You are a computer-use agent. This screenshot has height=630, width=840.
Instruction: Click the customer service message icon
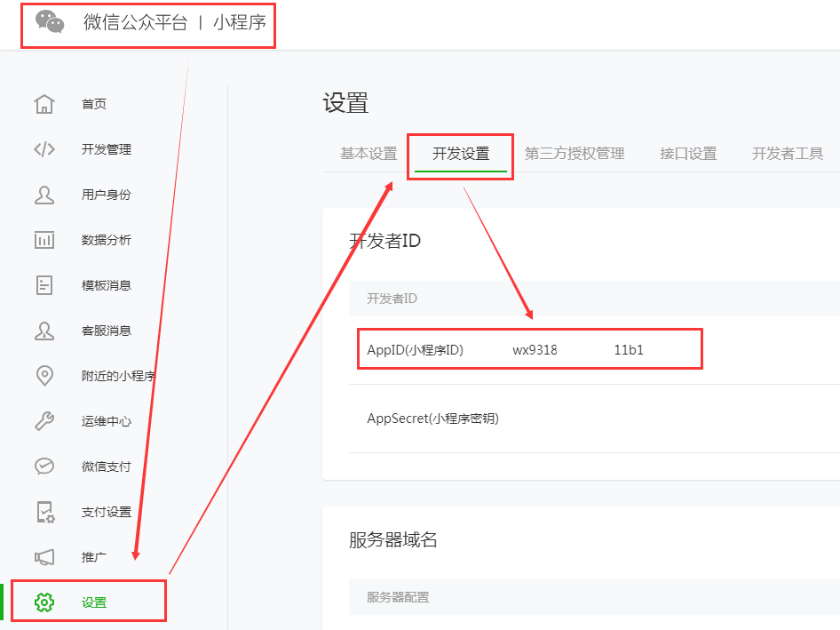[44, 331]
